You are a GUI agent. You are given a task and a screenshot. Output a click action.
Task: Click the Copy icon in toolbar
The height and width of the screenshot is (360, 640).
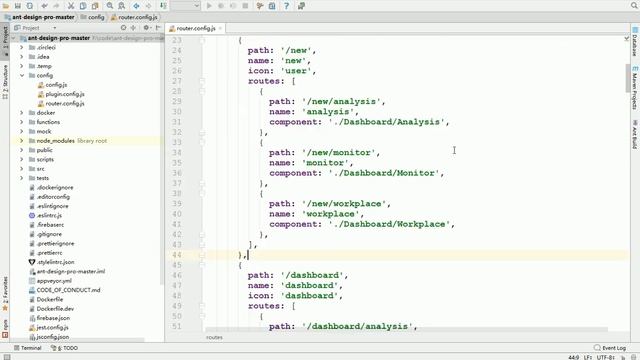pos(83,6)
